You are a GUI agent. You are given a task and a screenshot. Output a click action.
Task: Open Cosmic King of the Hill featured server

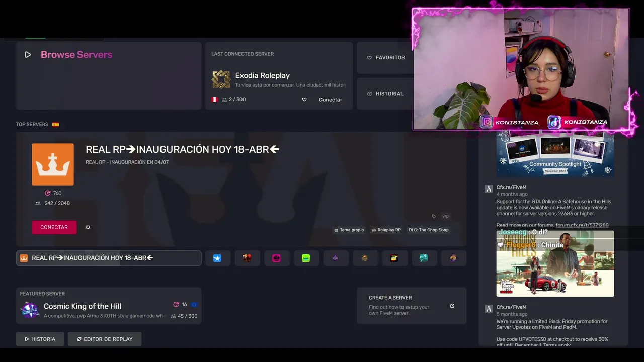point(109,306)
